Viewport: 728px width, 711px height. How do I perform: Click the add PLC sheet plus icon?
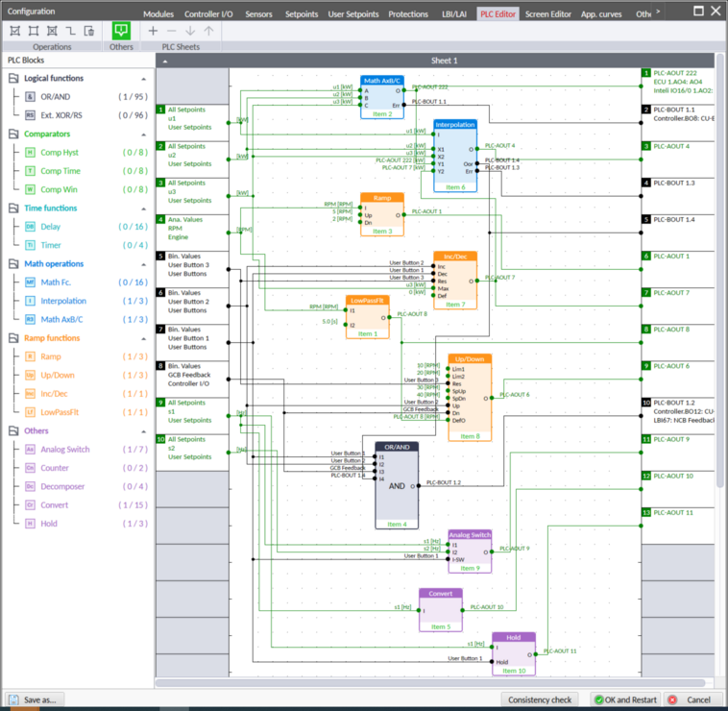(x=153, y=31)
